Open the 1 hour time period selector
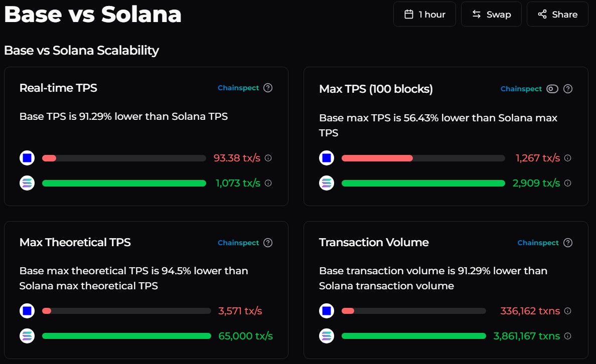Screen dimensions: 596x364 424,14
